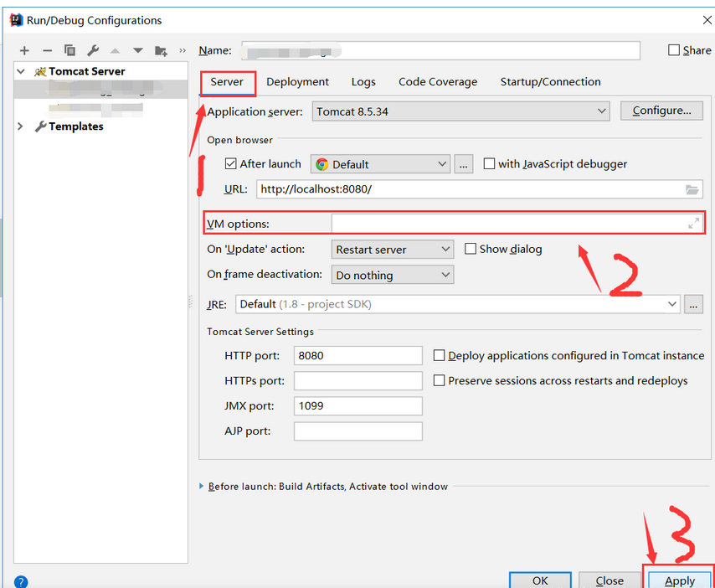Image resolution: width=715 pixels, height=588 pixels.
Task: Open edit defaults wrench icon
Action: click(x=93, y=50)
